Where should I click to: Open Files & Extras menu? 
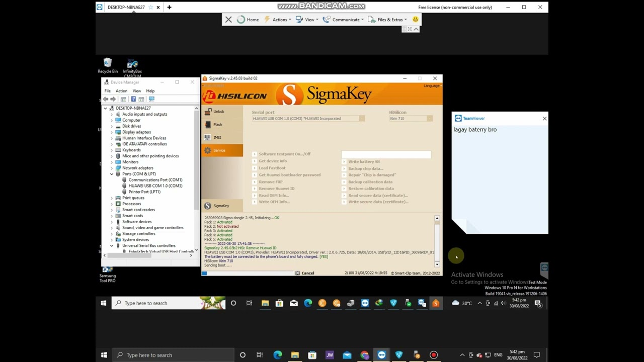[x=387, y=20]
